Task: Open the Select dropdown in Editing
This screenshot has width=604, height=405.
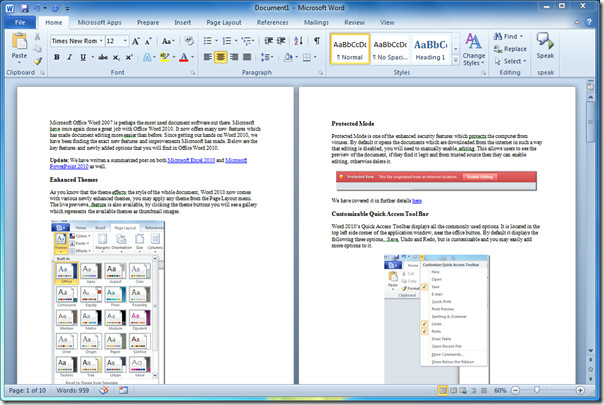Action: (510, 61)
